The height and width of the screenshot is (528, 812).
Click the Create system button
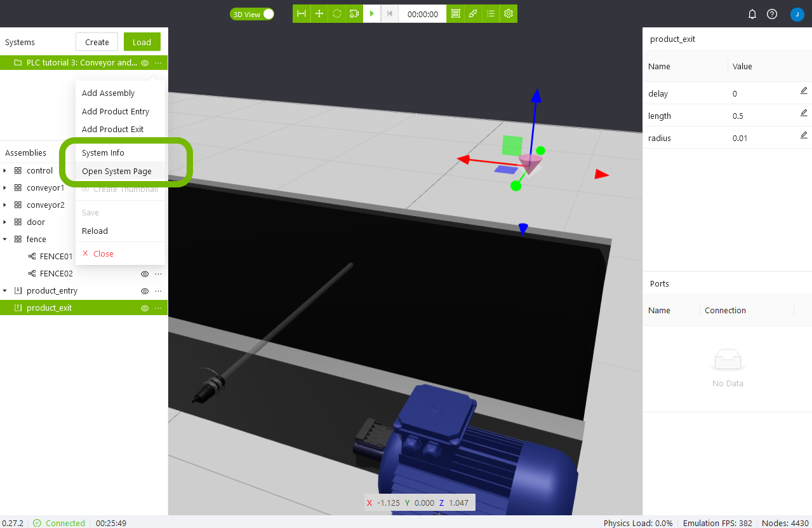point(97,42)
